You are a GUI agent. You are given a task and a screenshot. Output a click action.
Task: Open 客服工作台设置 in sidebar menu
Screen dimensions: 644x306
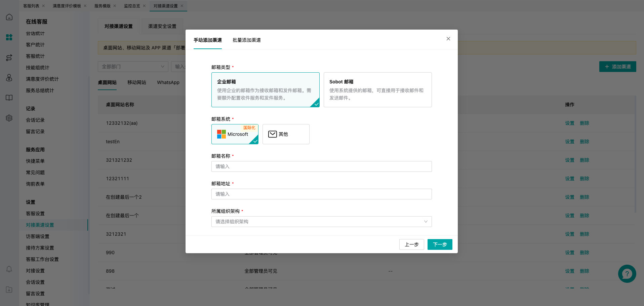click(x=42, y=259)
